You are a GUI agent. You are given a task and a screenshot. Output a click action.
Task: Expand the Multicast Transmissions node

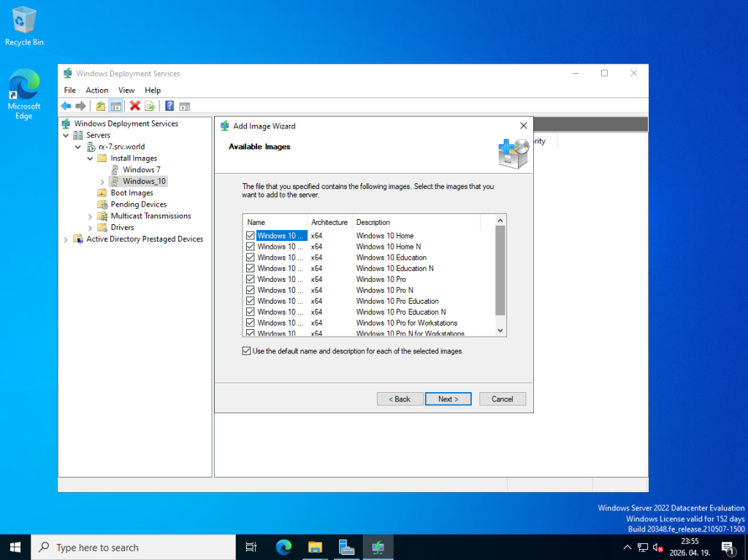[91, 216]
